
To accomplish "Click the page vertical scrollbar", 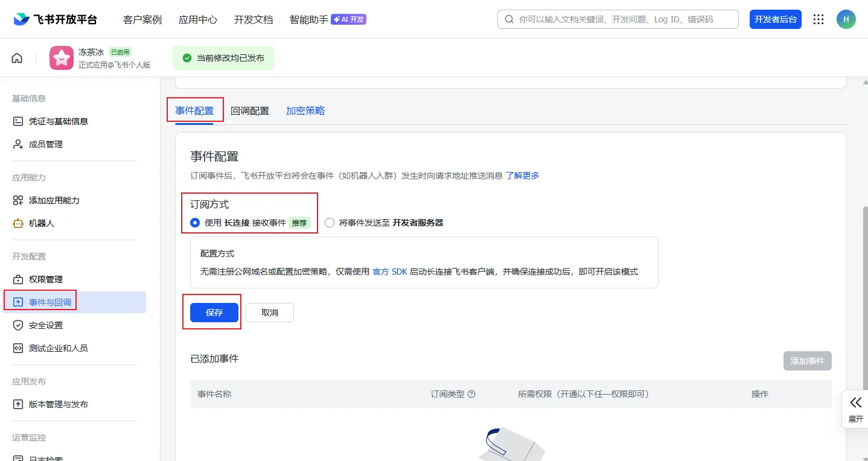I will pos(864,302).
